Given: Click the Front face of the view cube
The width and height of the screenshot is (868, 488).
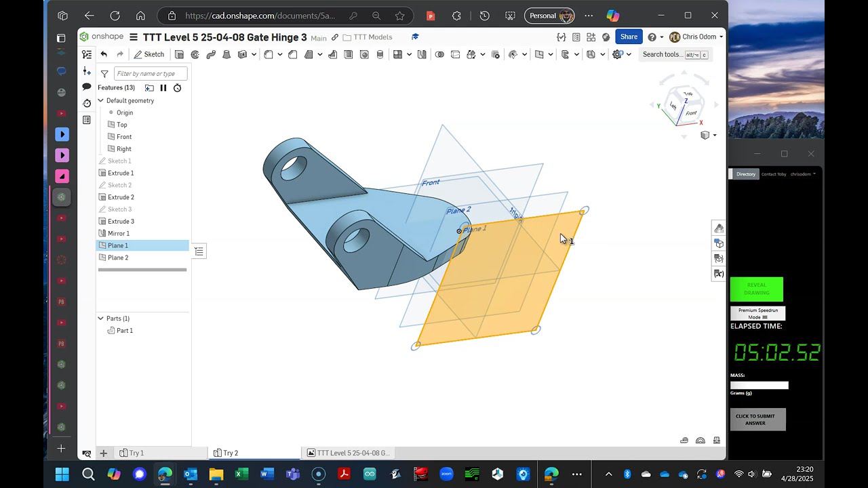Looking at the screenshot, I should click(x=692, y=113).
